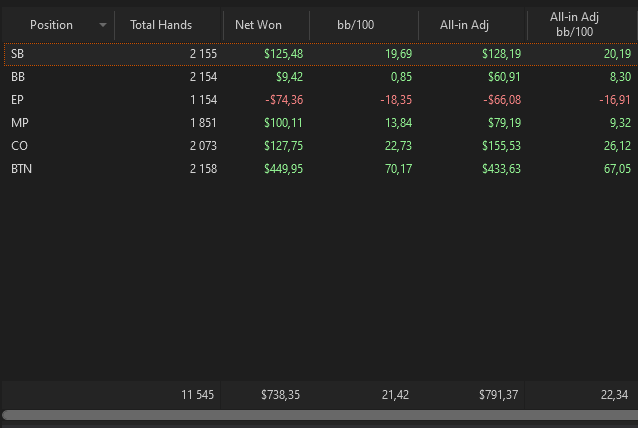Screen dimensions: 638x428
Task: Select the SB position row
Action: pos(321,54)
